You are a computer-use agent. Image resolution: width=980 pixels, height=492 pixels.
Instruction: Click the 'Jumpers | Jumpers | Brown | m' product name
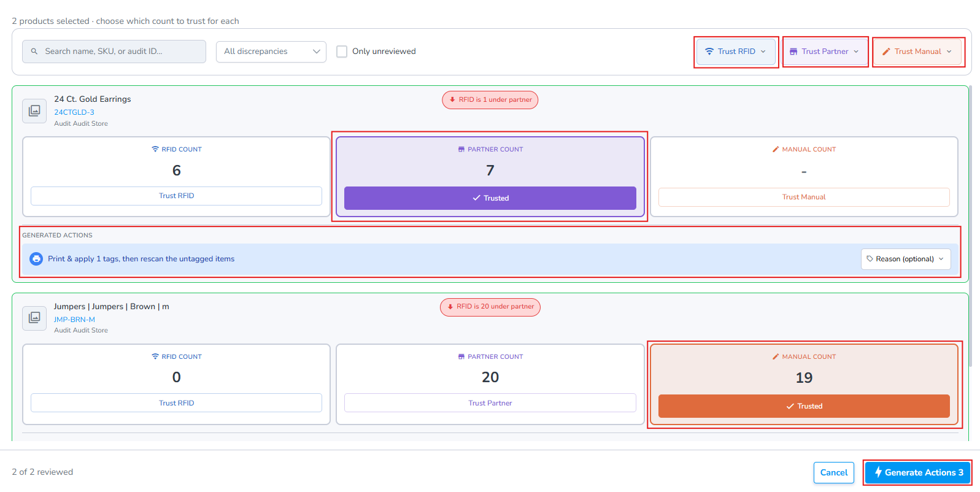(112, 306)
